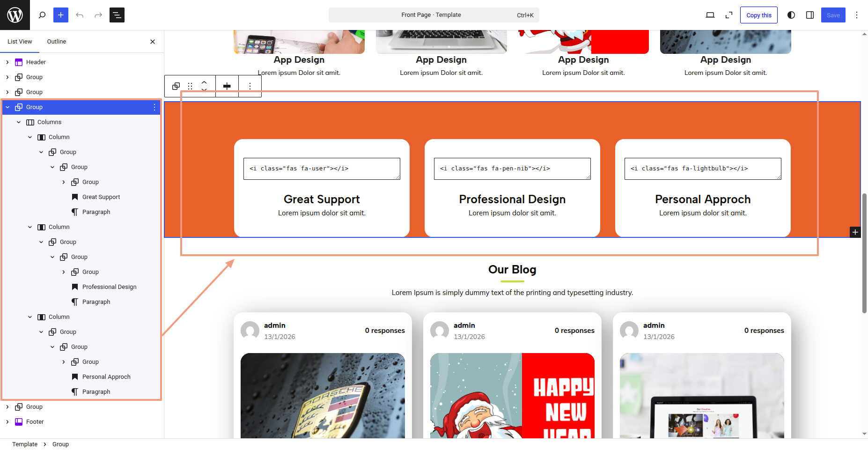This screenshot has height=450, width=868.
Task: Click the Redo arrow icon
Action: pos(98,15)
